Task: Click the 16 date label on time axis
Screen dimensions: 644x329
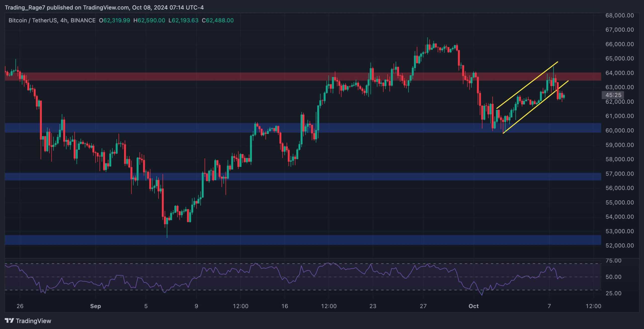Action: point(285,306)
